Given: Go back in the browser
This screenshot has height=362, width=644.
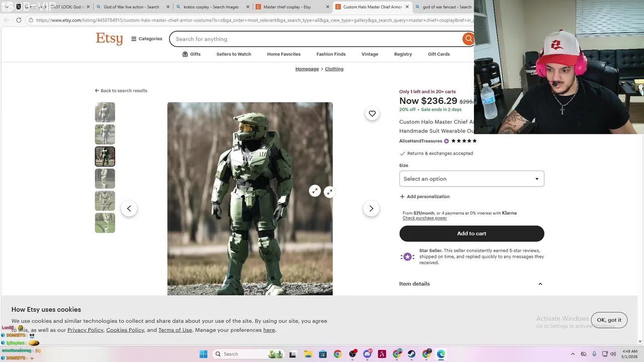Looking at the screenshot, I should coord(7,20).
